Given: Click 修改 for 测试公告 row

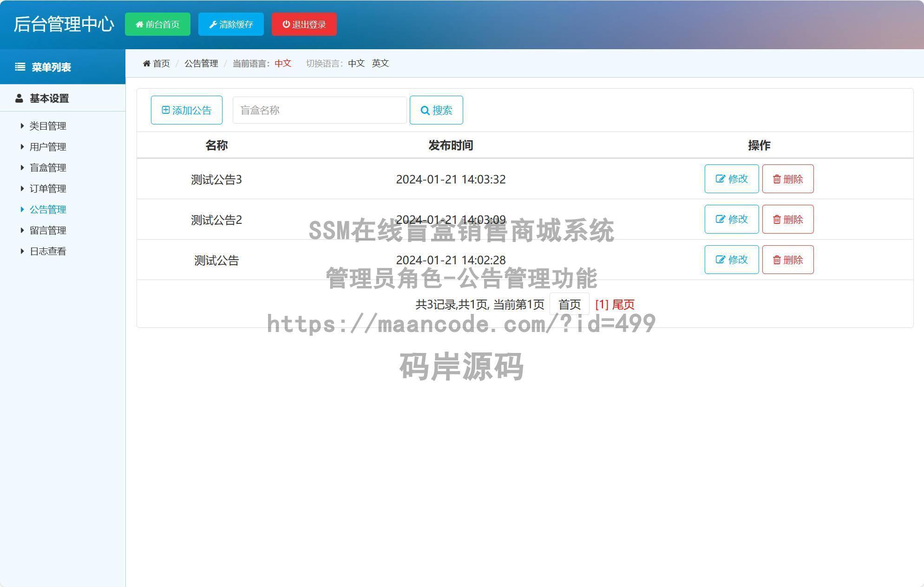Looking at the screenshot, I should (732, 260).
